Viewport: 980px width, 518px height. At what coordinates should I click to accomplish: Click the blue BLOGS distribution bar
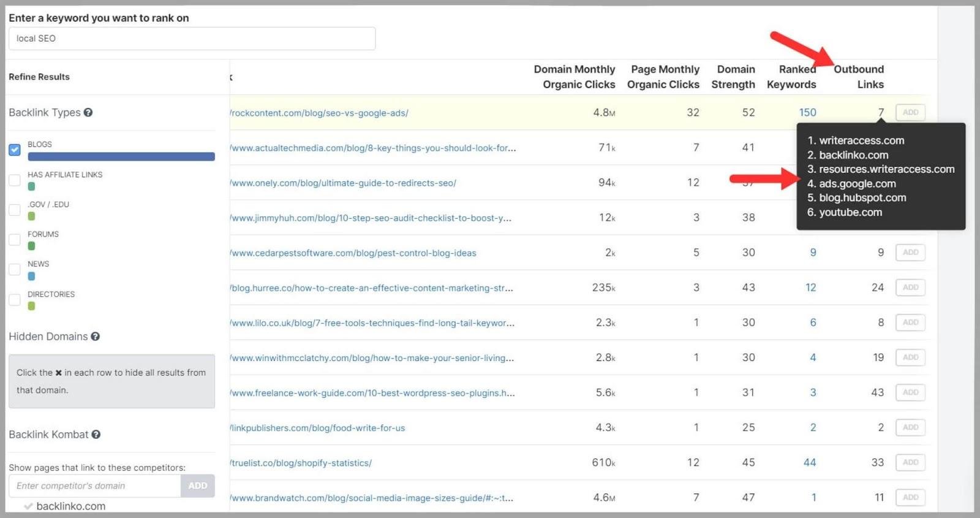click(121, 157)
